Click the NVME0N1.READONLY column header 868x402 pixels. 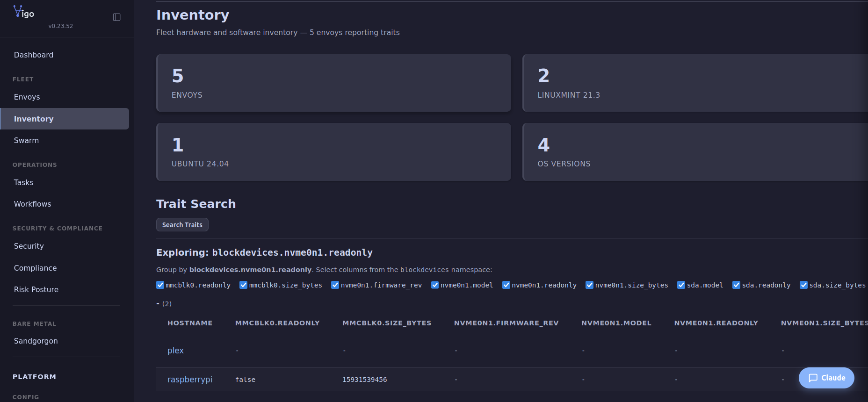[x=716, y=323]
